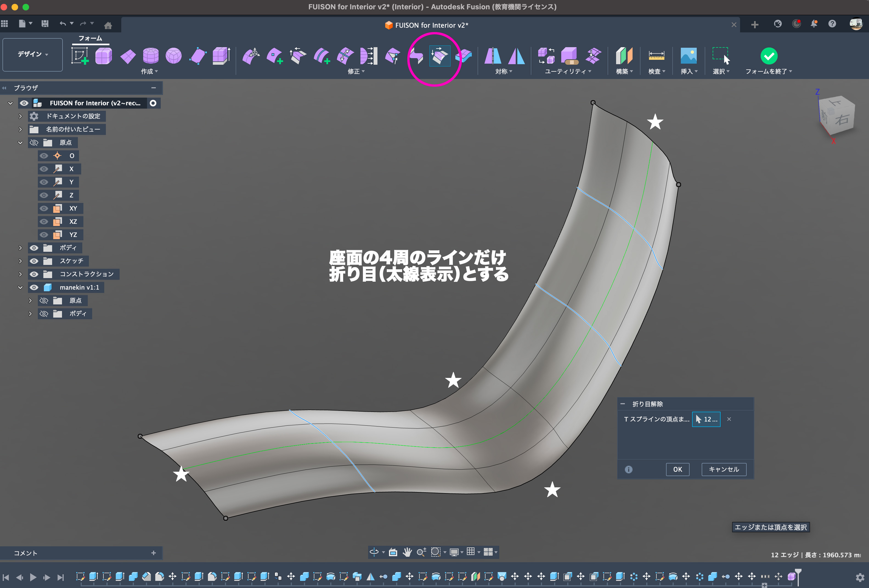Open the 対称 menu
Screen dimensions: 869x588
[503, 71]
